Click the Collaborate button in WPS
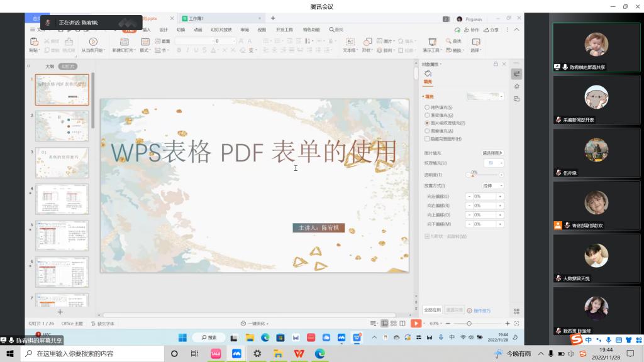Screen dimensions: 644x362 pos(472,30)
